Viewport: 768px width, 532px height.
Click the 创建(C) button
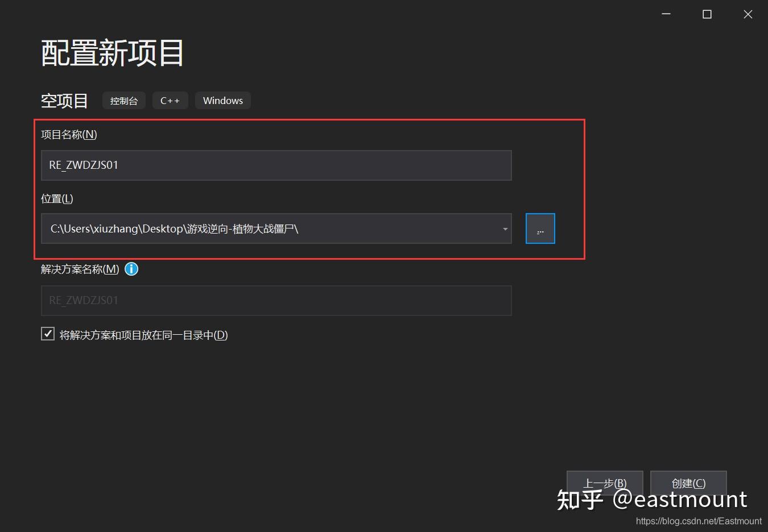point(688,483)
